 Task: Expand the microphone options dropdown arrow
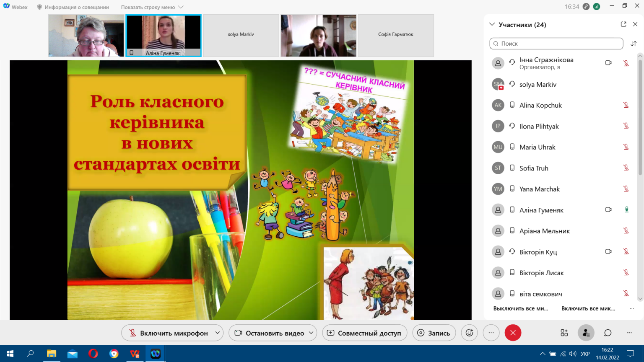point(218,333)
